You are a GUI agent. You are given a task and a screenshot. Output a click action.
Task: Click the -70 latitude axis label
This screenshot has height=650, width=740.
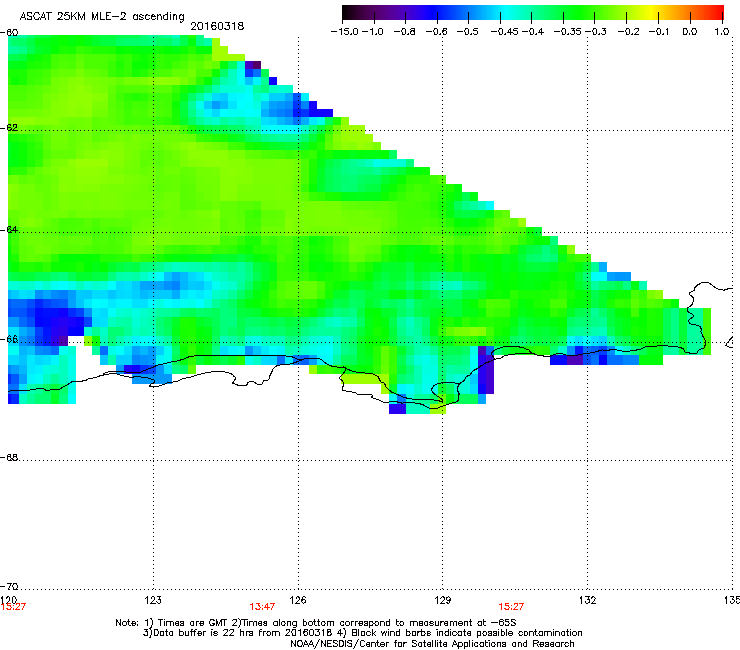(x=9, y=586)
